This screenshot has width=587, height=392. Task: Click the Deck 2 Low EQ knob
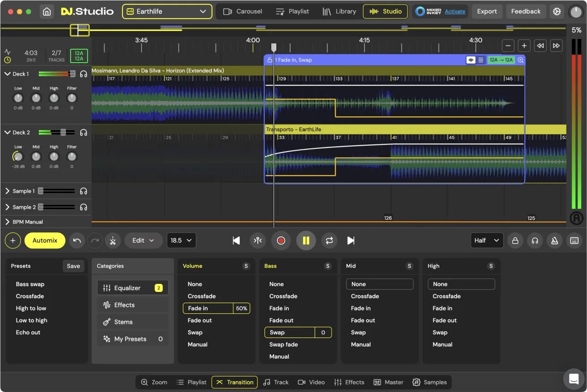18,156
